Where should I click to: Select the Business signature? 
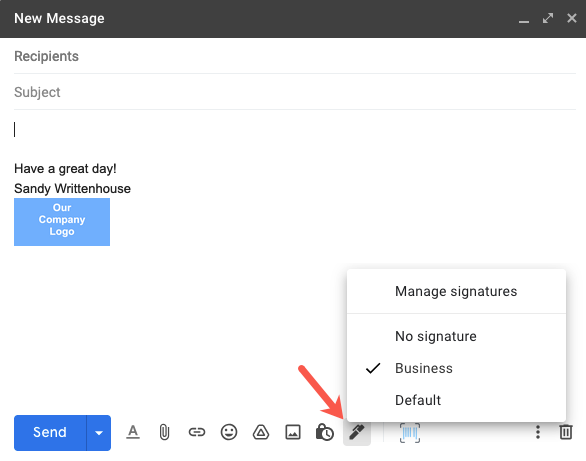point(456,368)
